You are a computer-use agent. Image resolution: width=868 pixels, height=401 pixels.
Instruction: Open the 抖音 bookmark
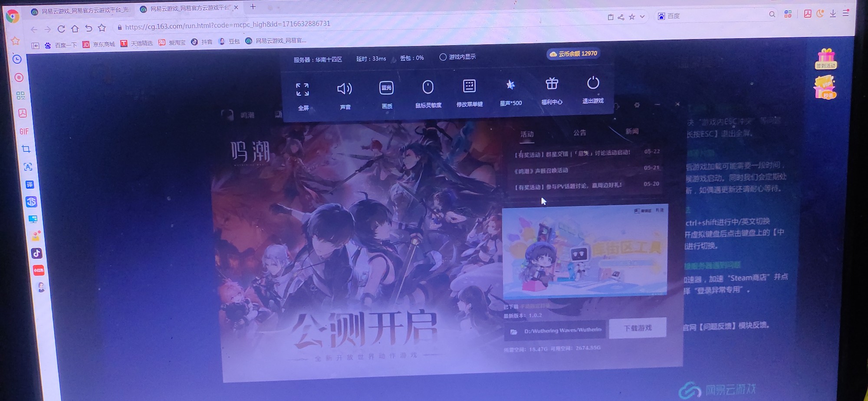(202, 42)
